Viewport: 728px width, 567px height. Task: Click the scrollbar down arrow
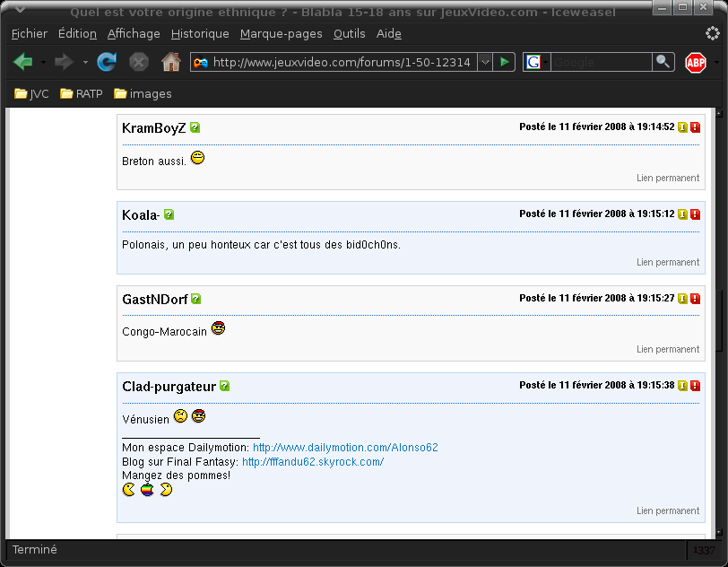pos(719,532)
